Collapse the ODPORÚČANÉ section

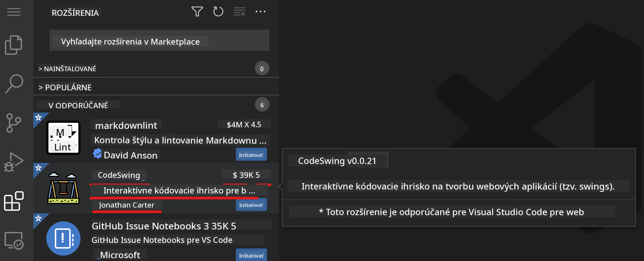pos(78,105)
